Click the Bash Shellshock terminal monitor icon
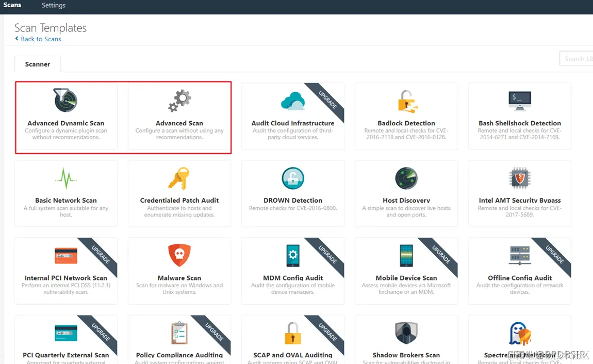 click(x=520, y=101)
